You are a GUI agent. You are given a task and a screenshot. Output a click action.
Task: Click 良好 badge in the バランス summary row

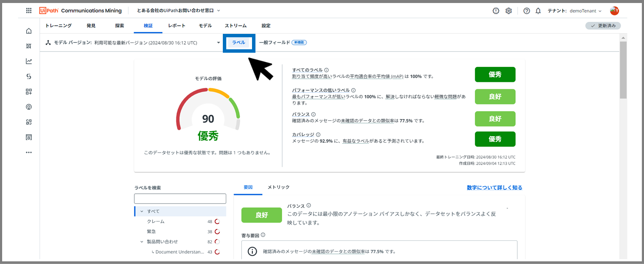tap(495, 119)
